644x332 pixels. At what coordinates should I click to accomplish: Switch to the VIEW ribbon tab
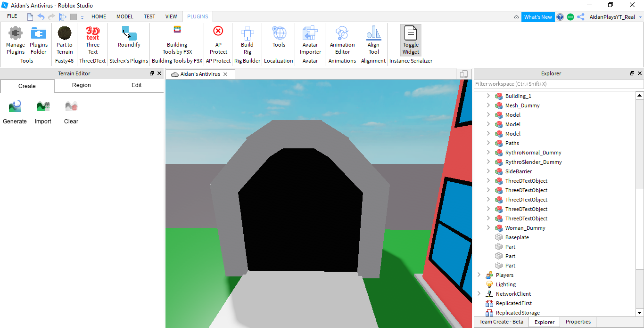(x=171, y=16)
